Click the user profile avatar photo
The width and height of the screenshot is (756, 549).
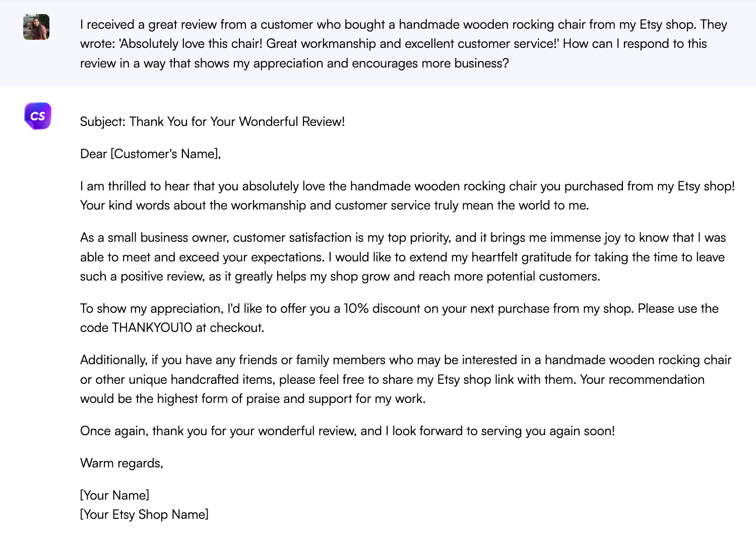(x=36, y=27)
